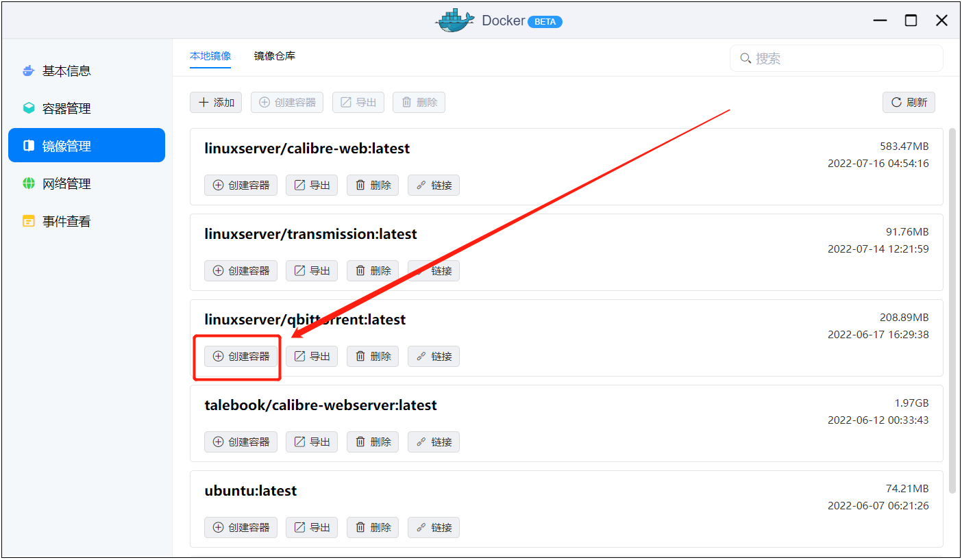
Task: Click the date 2022-07-14 12:21:59
Action: click(x=878, y=249)
